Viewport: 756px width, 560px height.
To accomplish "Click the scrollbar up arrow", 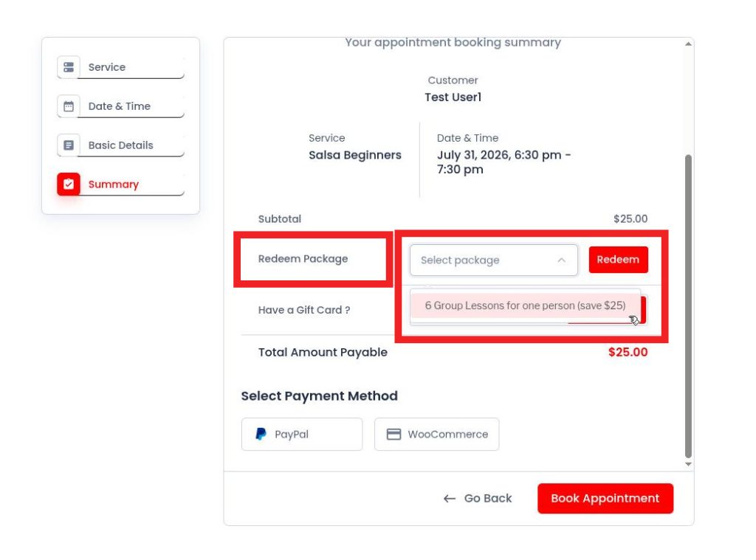I will point(689,44).
